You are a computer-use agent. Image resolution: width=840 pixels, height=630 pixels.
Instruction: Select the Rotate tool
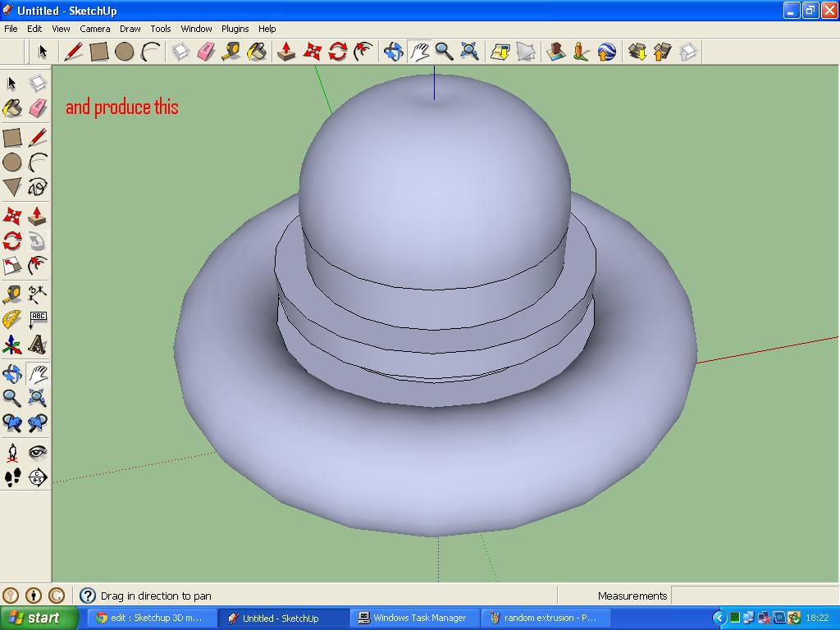12,240
